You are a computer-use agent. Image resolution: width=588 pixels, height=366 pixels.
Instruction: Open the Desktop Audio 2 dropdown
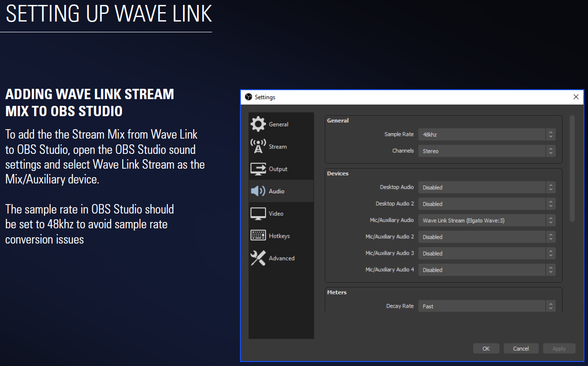(x=487, y=204)
